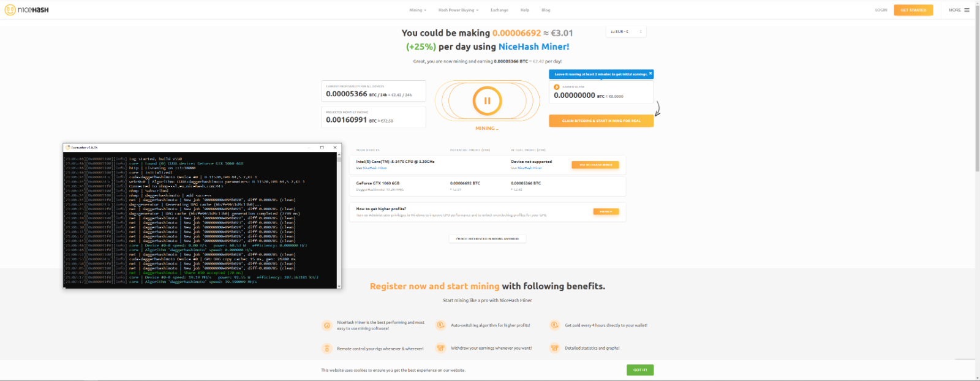Expand the Mining dropdown in navigation

tap(418, 10)
